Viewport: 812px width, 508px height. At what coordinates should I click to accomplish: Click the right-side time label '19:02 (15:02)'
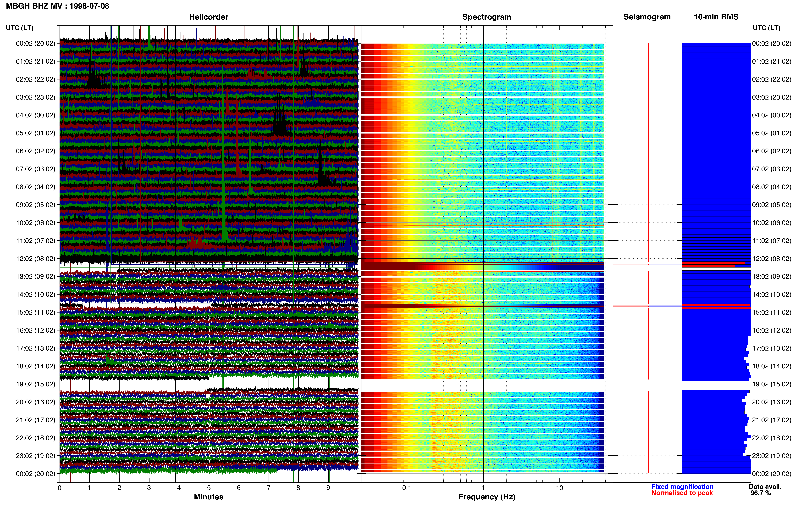[x=772, y=384]
